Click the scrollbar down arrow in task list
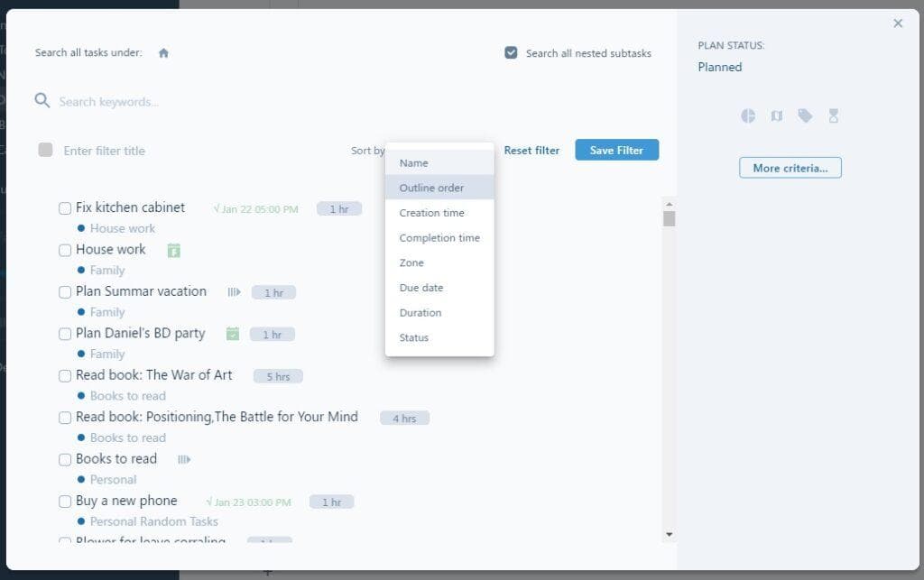 pos(669,534)
